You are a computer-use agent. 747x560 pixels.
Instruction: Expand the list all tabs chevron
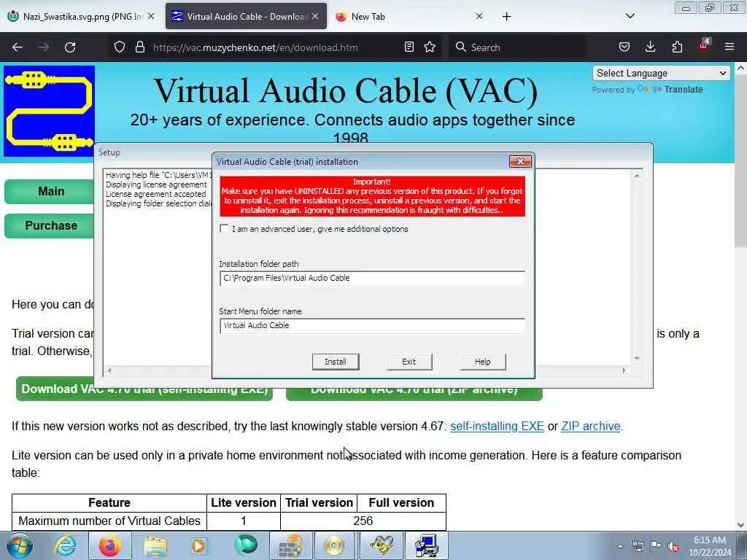point(630,17)
